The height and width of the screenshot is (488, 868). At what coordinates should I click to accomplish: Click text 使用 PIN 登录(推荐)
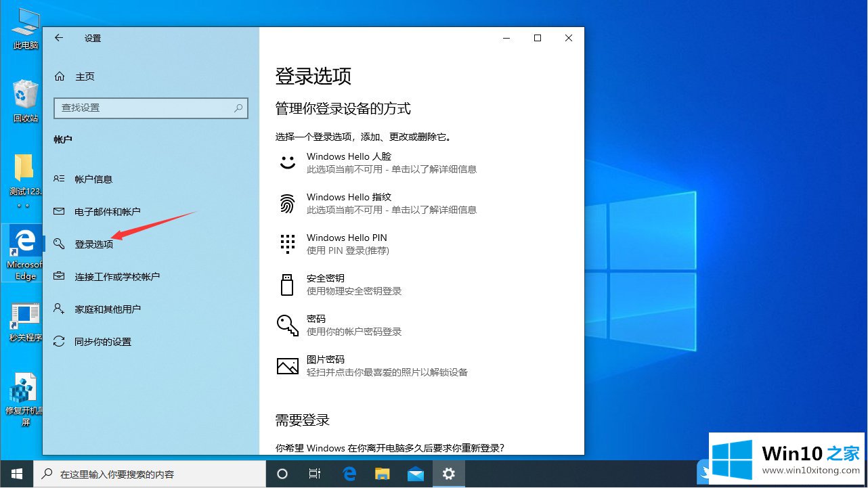click(x=348, y=250)
